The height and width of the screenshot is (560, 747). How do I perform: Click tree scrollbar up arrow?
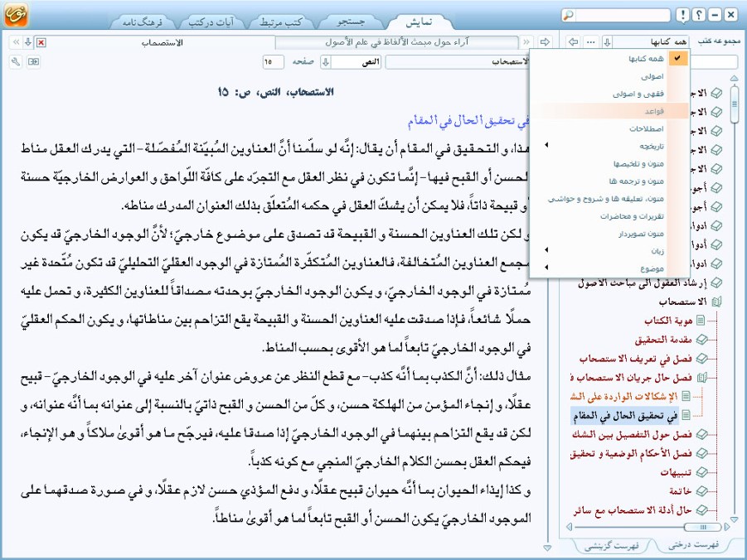click(x=734, y=78)
